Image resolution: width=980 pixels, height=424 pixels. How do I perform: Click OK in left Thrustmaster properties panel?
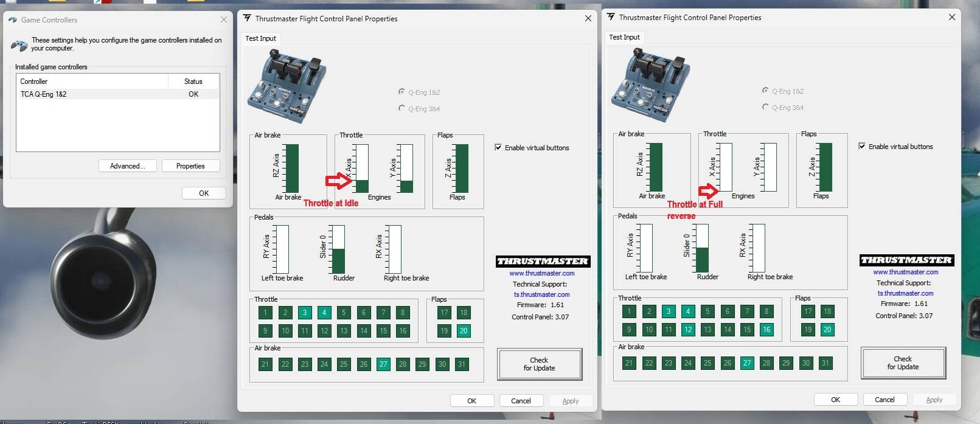pyautogui.click(x=472, y=401)
